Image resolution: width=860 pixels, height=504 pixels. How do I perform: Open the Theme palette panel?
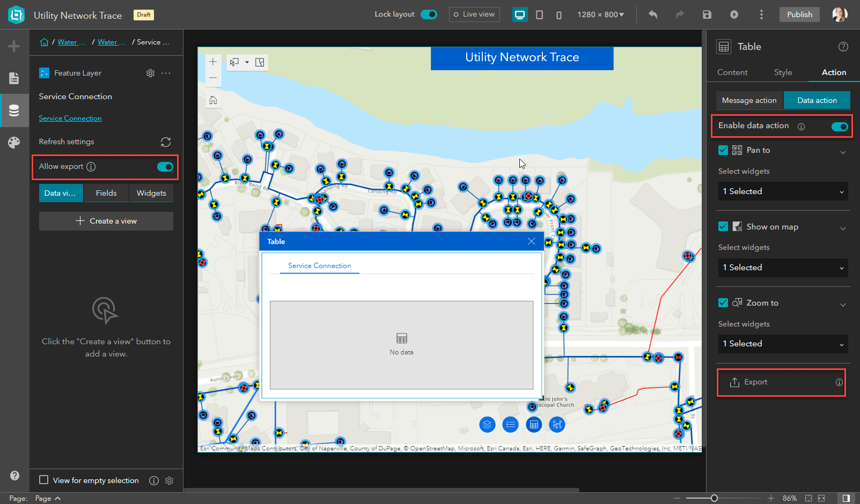coord(14,142)
